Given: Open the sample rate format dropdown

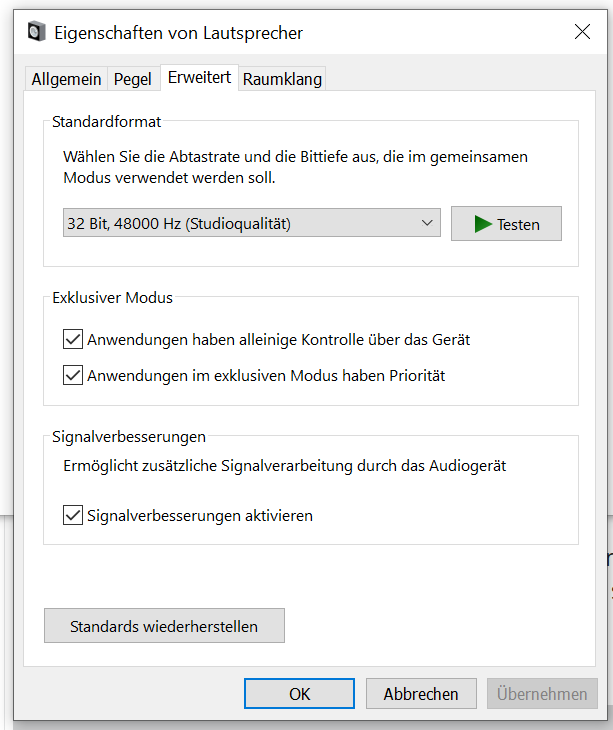Looking at the screenshot, I should pos(252,223).
